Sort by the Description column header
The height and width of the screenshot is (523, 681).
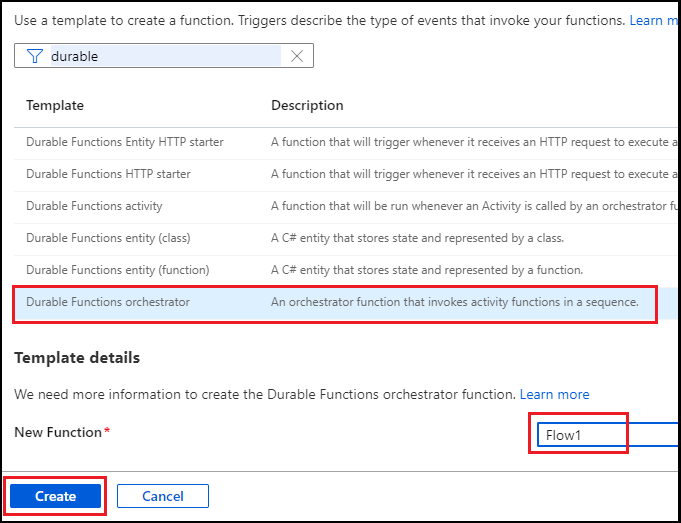click(307, 106)
